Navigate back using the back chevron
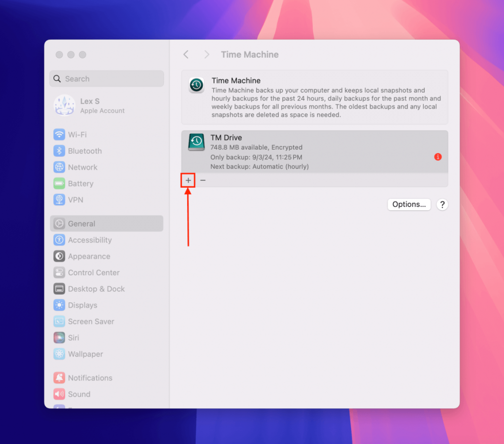This screenshot has width=504, height=444. click(185, 54)
